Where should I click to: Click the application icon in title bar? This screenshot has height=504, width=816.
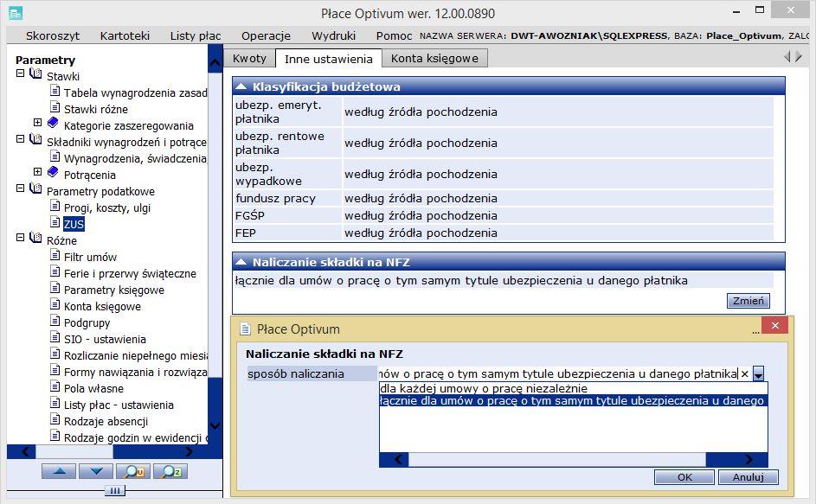coord(16,14)
